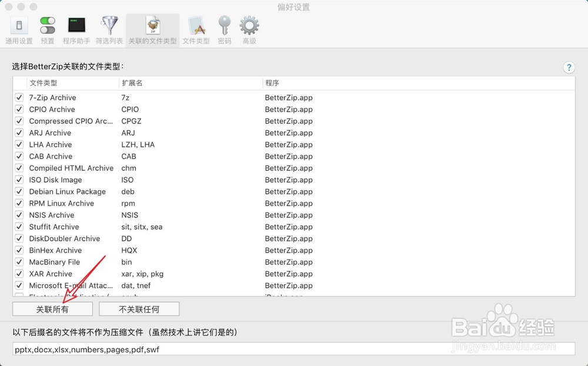Toggle the ARJ Archive checkbox
The width and height of the screenshot is (588, 366).
(19, 133)
